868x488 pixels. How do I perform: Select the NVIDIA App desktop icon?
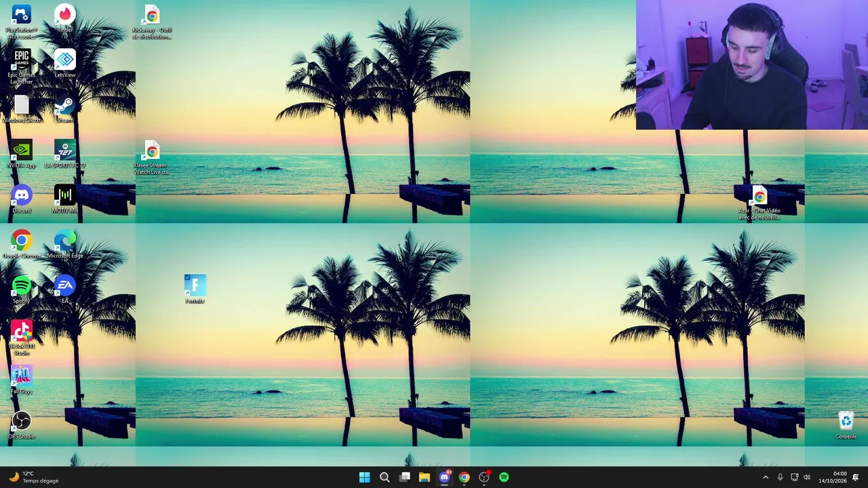pos(21,154)
